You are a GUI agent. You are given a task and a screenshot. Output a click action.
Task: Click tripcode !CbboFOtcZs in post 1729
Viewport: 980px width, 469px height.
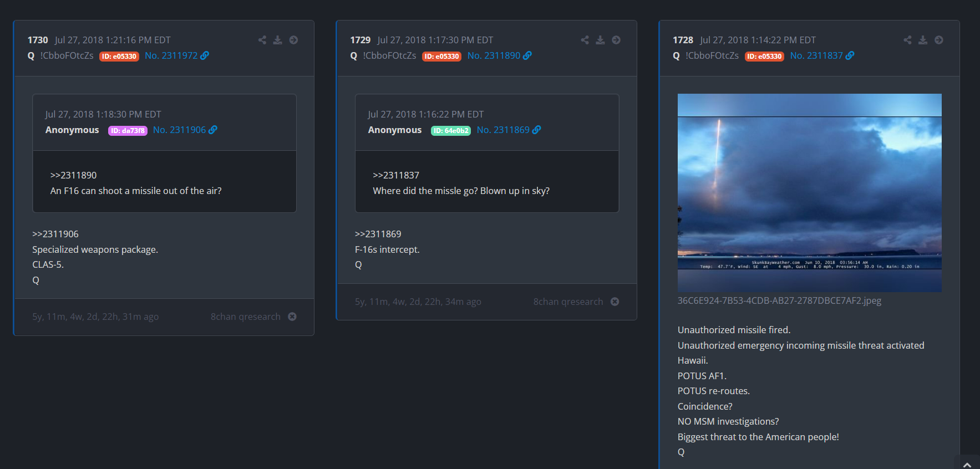[x=389, y=55]
